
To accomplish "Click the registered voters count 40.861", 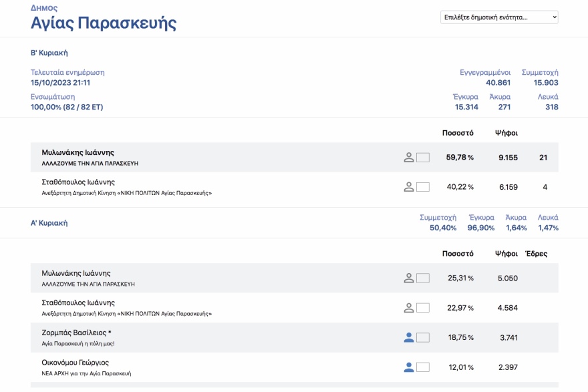I will coord(498,83).
